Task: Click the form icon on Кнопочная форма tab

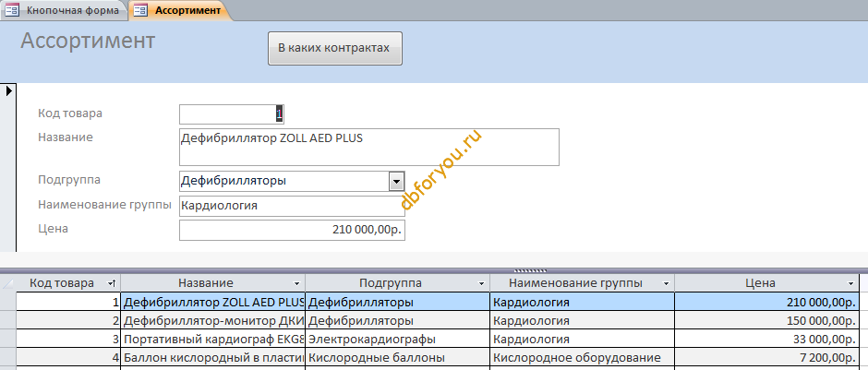Action: 12,10
